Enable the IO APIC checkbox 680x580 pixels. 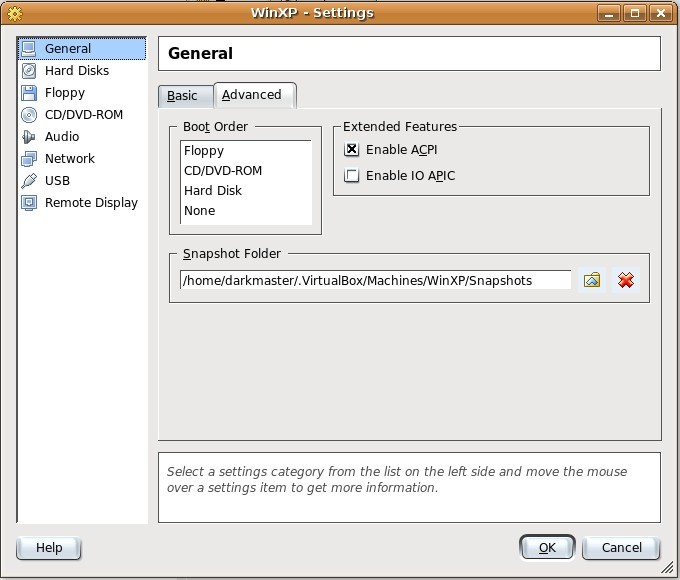point(351,176)
